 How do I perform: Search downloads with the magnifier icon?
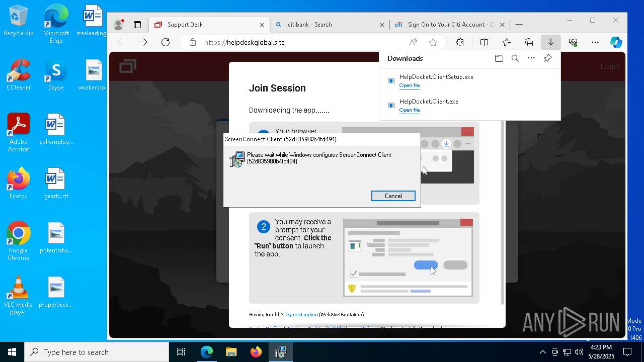coord(515,58)
